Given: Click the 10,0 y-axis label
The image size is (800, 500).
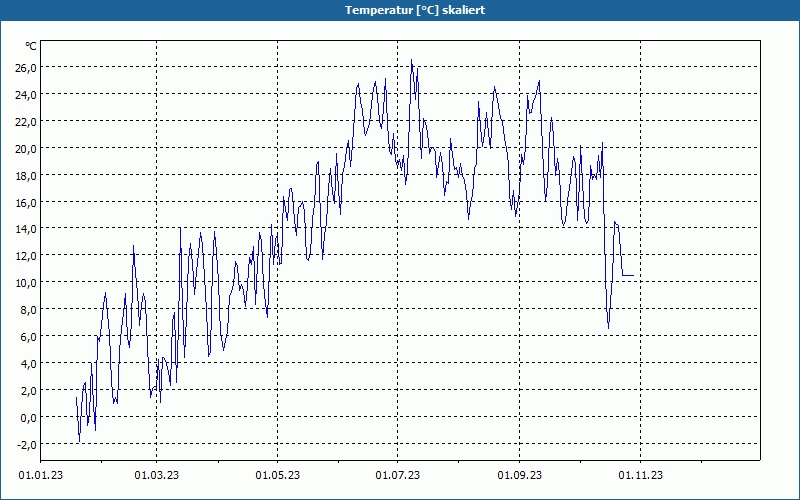Looking at the screenshot, I should (26, 283).
